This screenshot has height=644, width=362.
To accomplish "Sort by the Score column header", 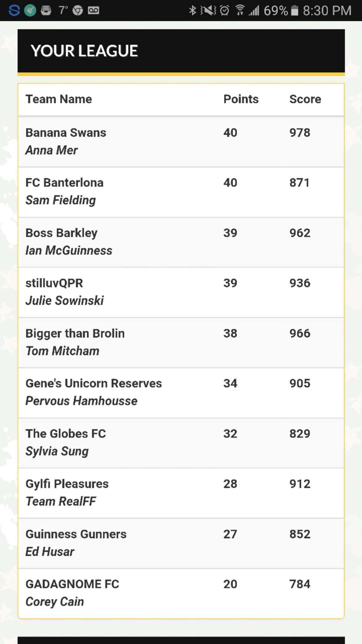I will 305,99.
